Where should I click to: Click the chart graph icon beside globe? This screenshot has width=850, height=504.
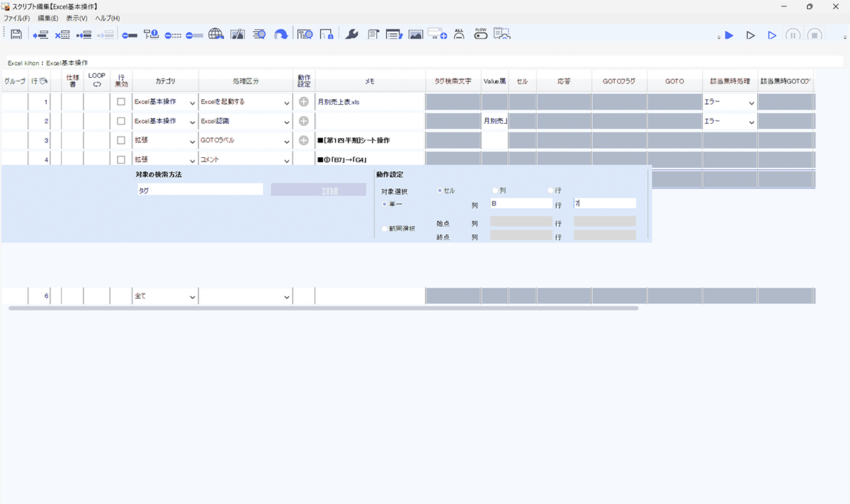point(238,34)
